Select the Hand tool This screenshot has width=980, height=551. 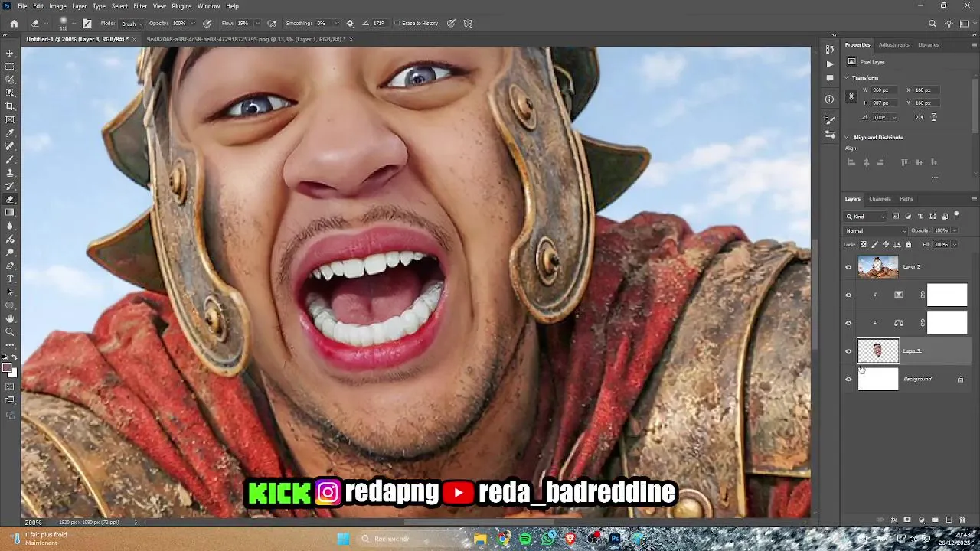pyautogui.click(x=10, y=318)
